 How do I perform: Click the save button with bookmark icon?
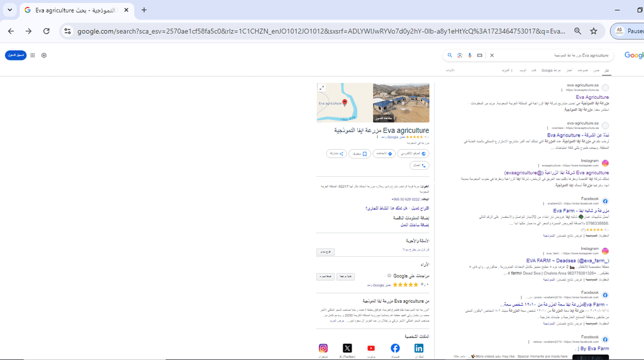(359, 154)
